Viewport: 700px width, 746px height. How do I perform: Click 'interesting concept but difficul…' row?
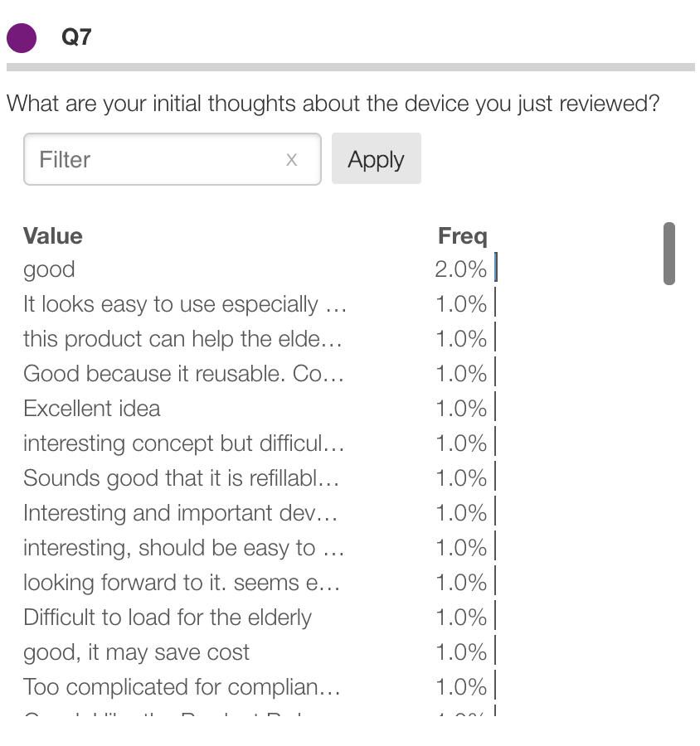coord(182,443)
